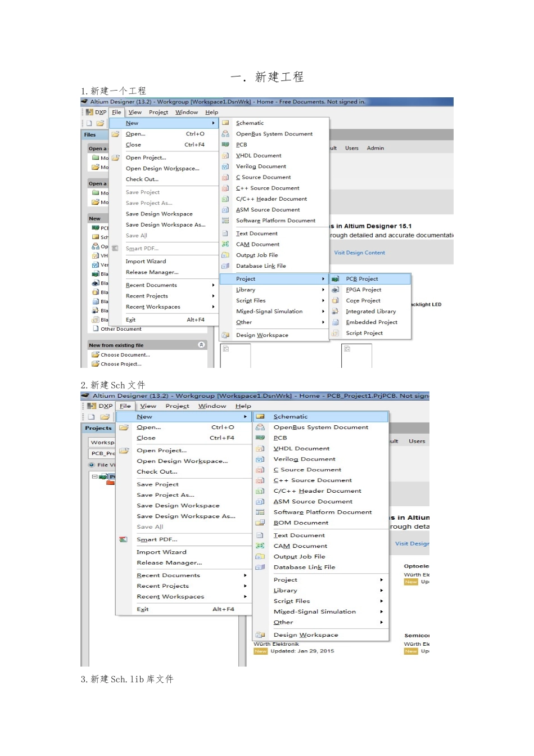Open the Help menu in step 1 screenshot
534x756 pixels.
[x=211, y=112]
